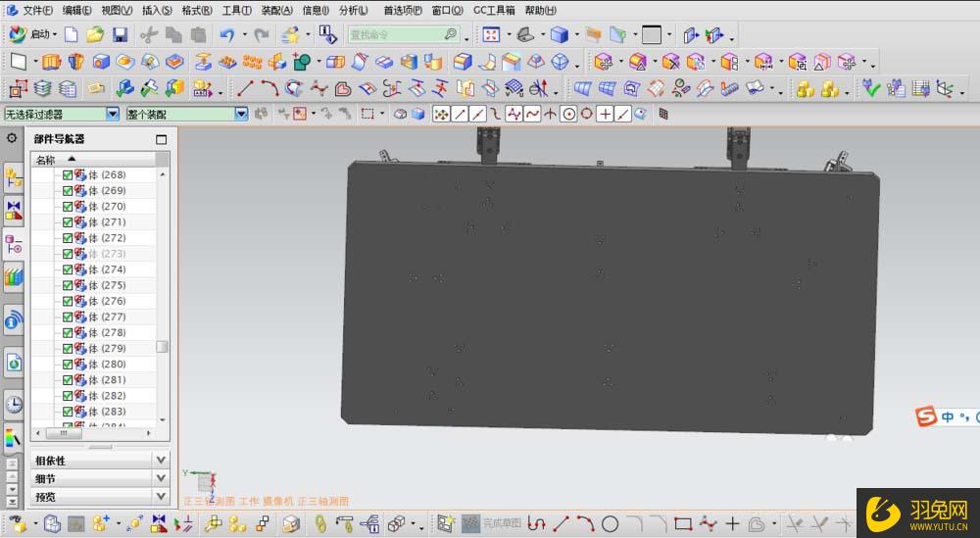Open the 装配(A) menu
This screenshot has height=538, width=980.
[x=276, y=10]
